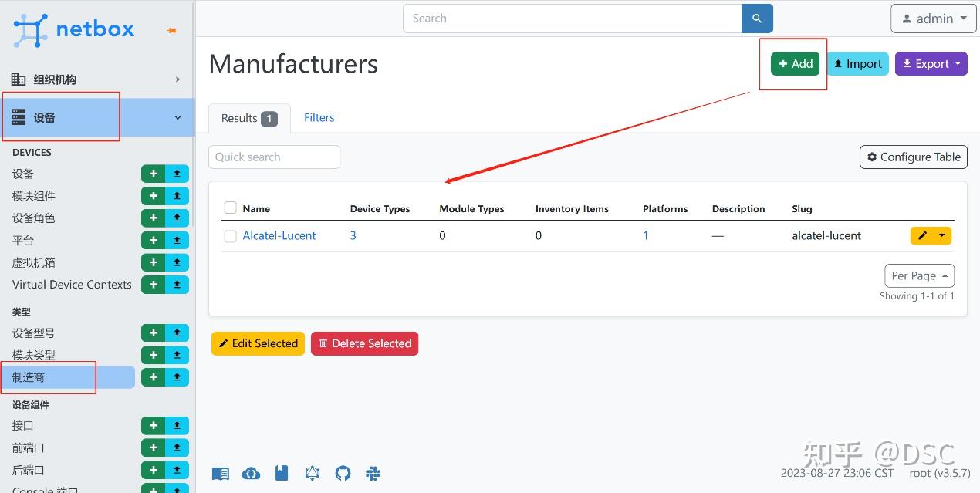The image size is (980, 493).
Task: Click import upload icon beside 平台
Action: pos(177,241)
